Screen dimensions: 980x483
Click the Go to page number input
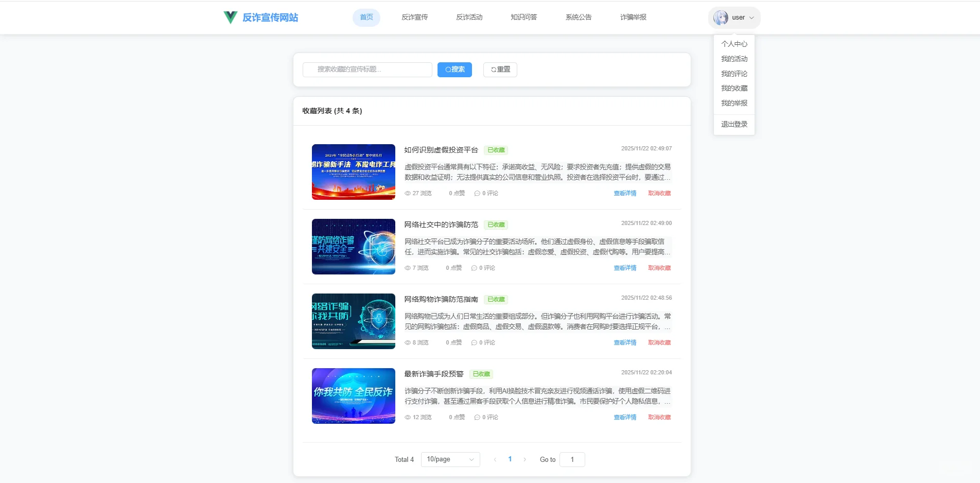(x=572, y=459)
